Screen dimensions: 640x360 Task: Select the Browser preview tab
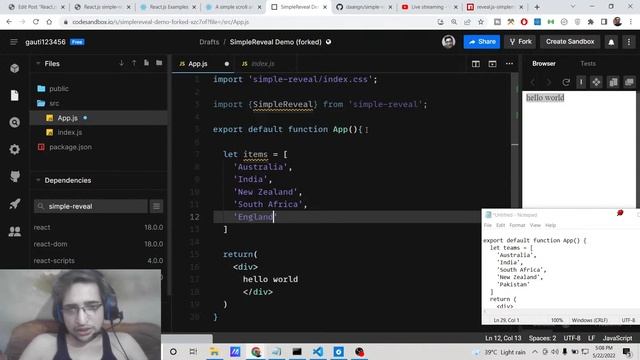pyautogui.click(x=544, y=64)
